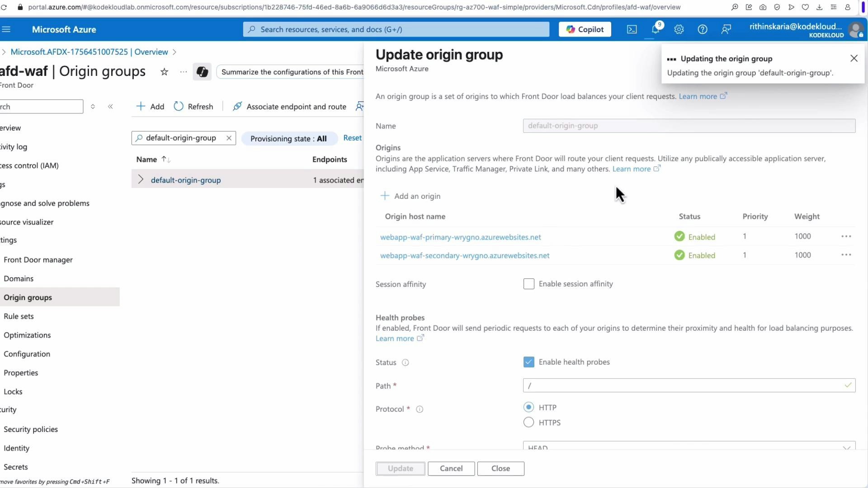Click the star to favorite afd-waf

point(164,72)
